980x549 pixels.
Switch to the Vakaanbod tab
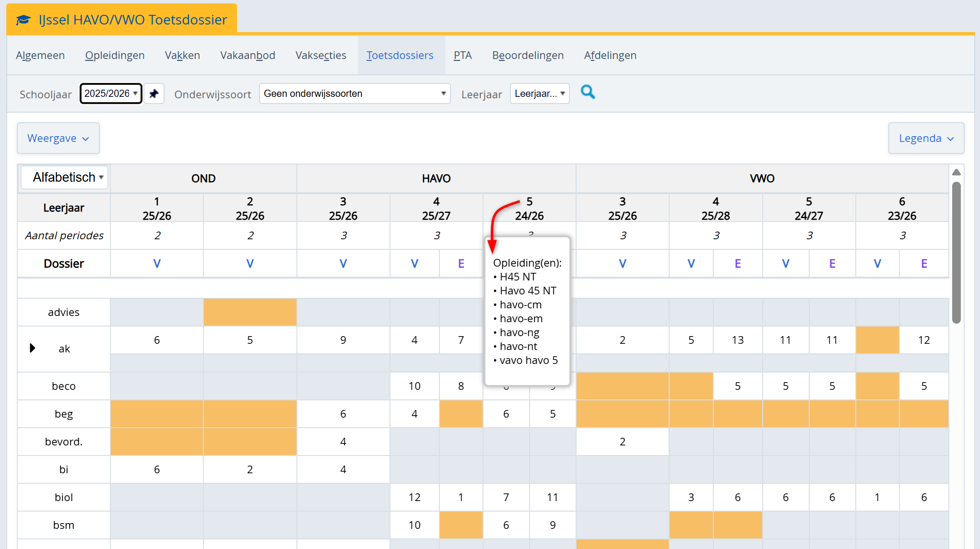click(248, 56)
